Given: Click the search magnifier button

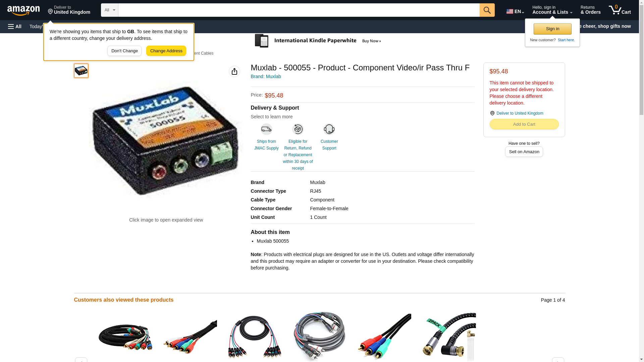Looking at the screenshot, I should (487, 10).
